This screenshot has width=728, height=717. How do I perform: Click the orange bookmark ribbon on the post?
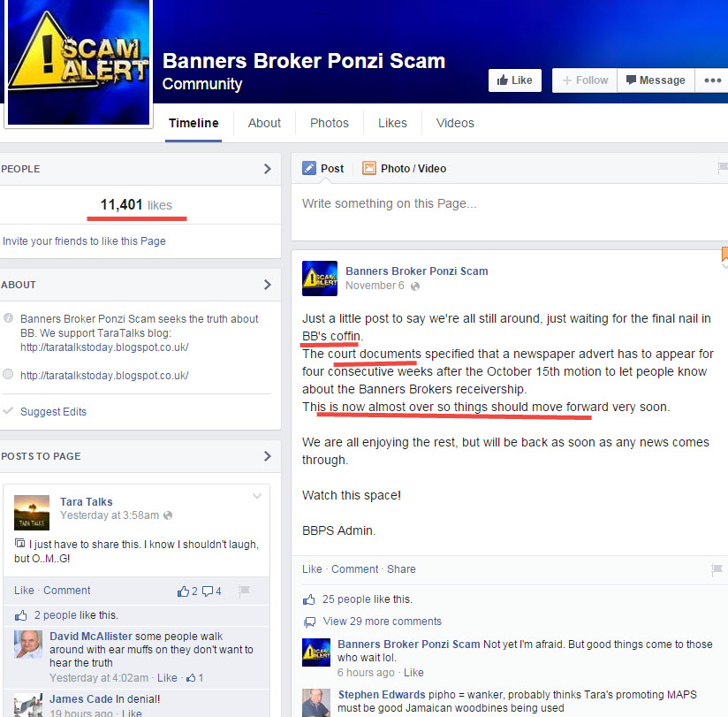[724, 255]
